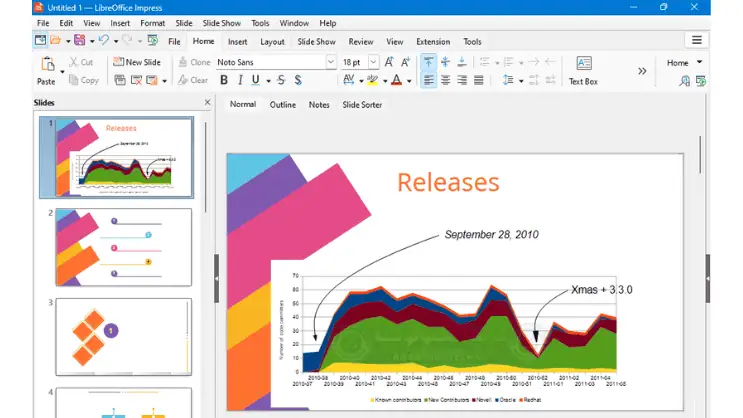
Task: Click the Noto Sans font name field
Action: 271,62
